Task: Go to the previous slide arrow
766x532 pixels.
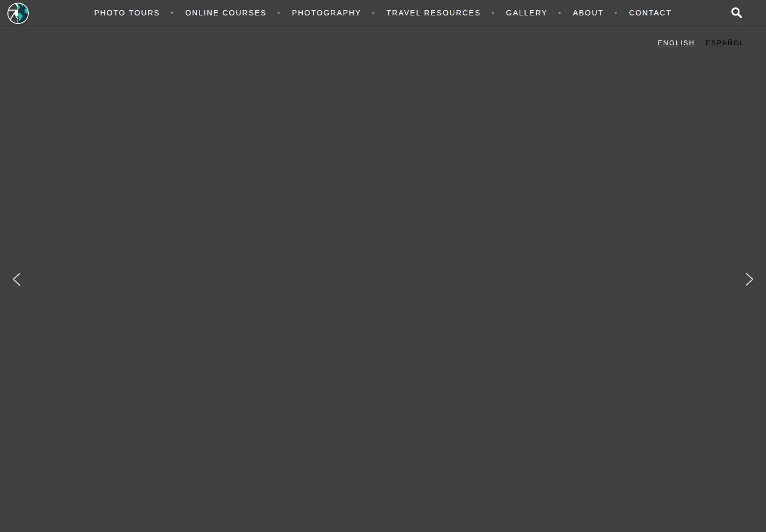Action: (16, 279)
